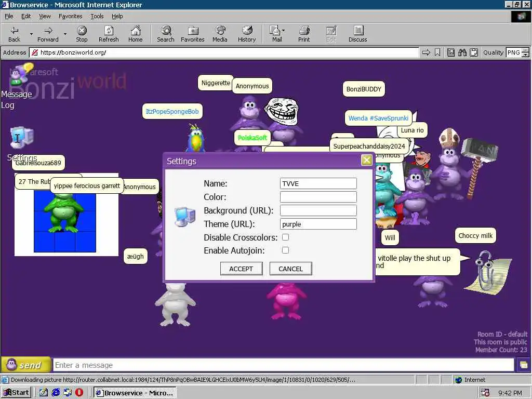Image resolution: width=532 pixels, height=399 pixels.
Task: Stop the page loading
Action: (82, 34)
